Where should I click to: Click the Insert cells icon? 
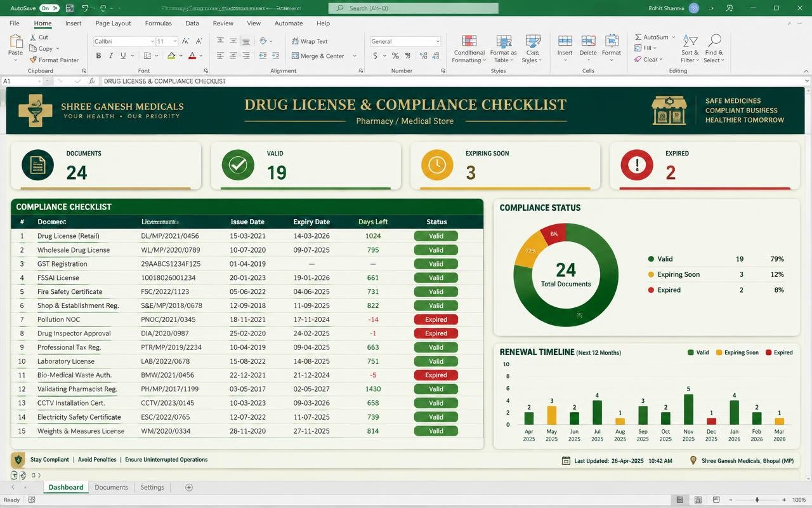tap(565, 42)
